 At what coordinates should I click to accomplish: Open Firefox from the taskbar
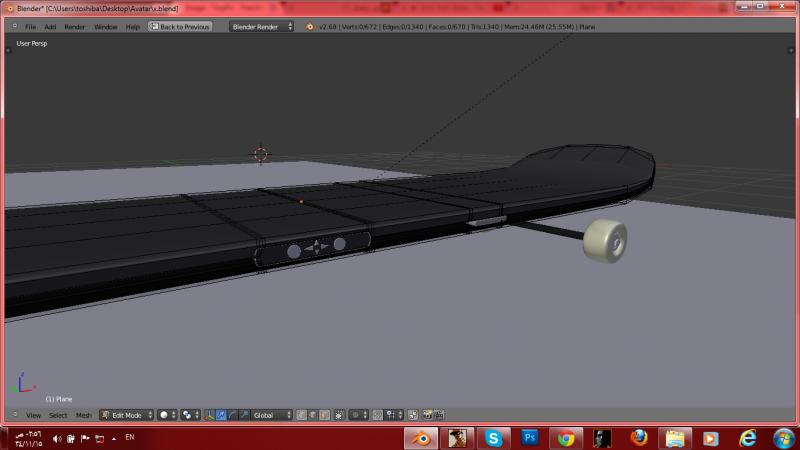pos(639,438)
